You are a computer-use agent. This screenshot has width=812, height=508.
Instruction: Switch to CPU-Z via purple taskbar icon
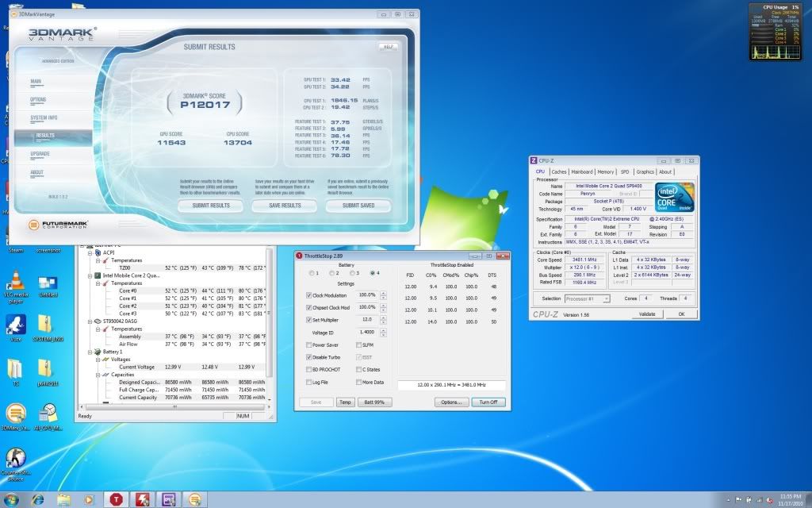click(168, 500)
